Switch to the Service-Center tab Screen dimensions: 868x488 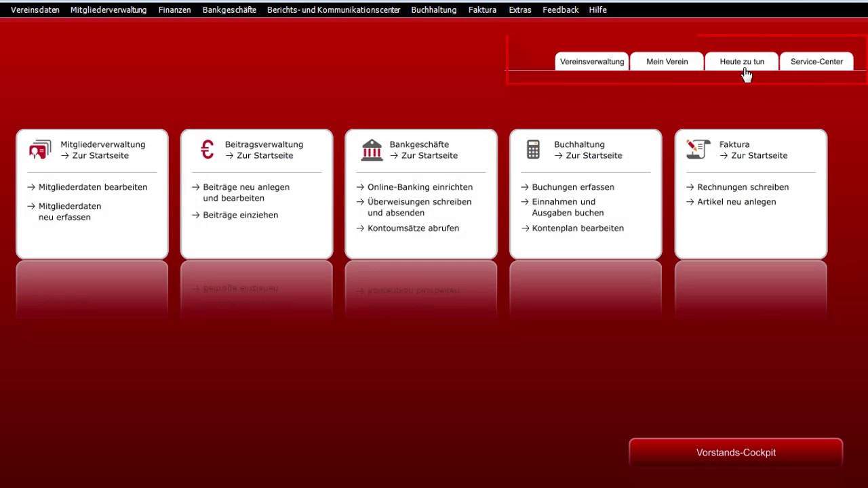(x=816, y=62)
